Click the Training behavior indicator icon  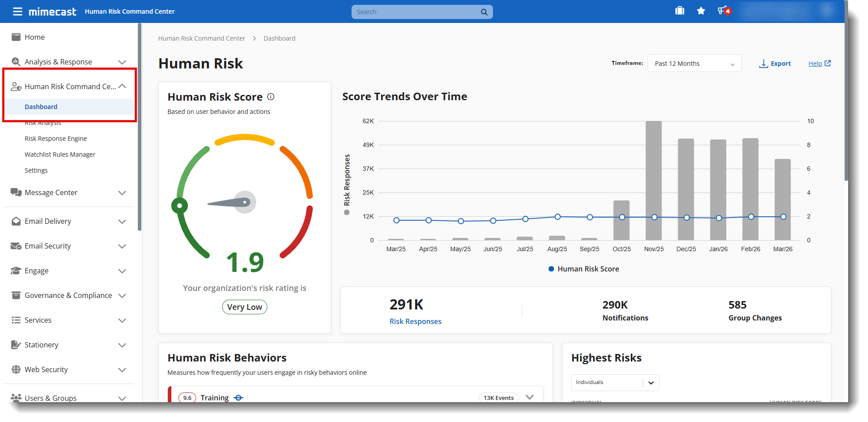click(x=239, y=398)
